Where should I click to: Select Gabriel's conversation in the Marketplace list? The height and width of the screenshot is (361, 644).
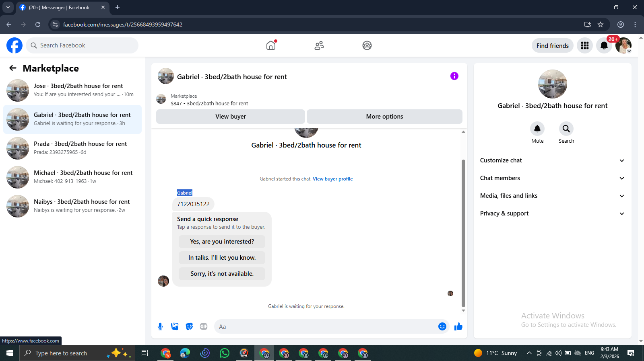click(x=72, y=119)
